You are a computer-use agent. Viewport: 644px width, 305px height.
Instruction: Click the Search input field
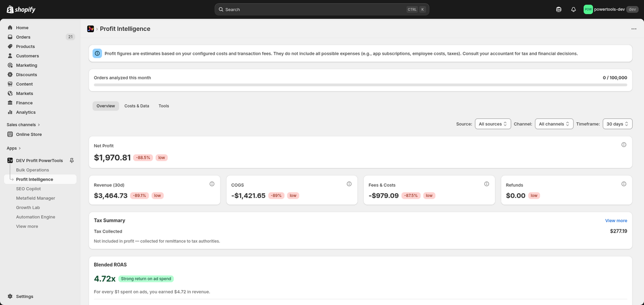[x=322, y=9]
